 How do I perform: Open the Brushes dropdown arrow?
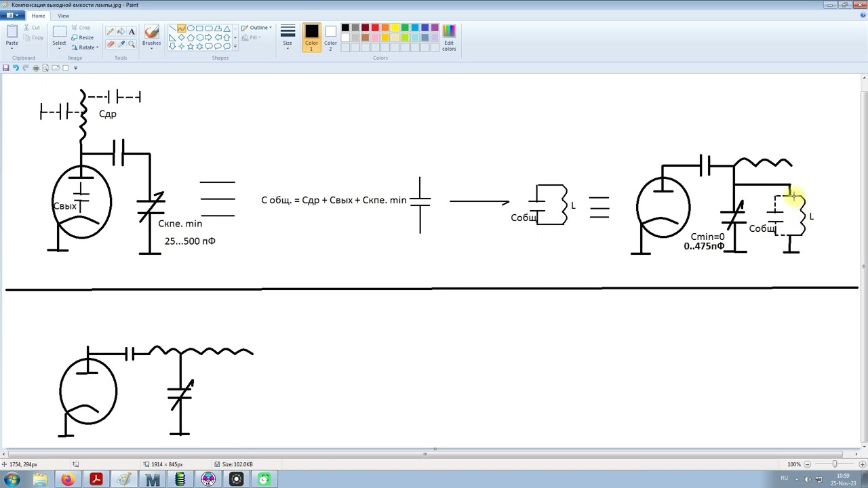[x=152, y=47]
